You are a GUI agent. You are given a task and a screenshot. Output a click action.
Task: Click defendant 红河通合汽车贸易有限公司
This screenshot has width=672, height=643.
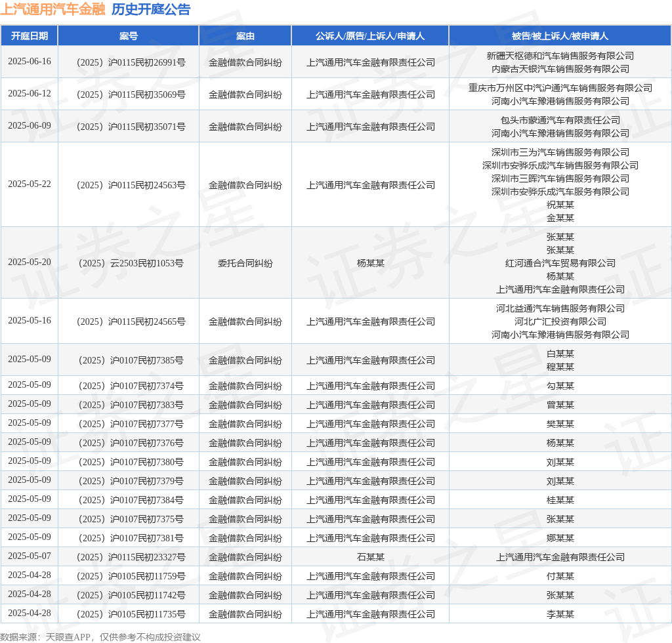pyautogui.click(x=560, y=263)
